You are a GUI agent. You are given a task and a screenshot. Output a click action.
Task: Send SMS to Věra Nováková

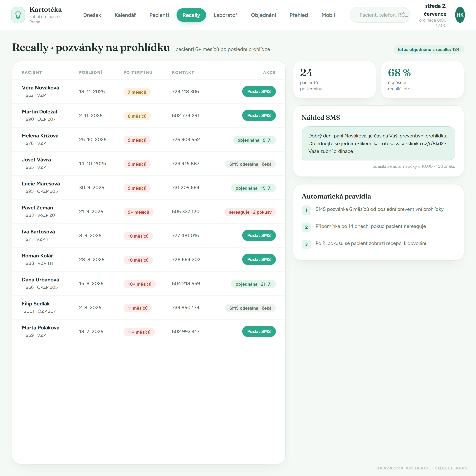click(x=259, y=91)
